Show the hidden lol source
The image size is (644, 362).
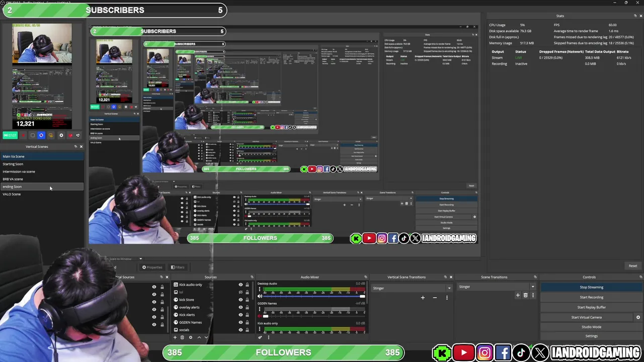(x=240, y=292)
